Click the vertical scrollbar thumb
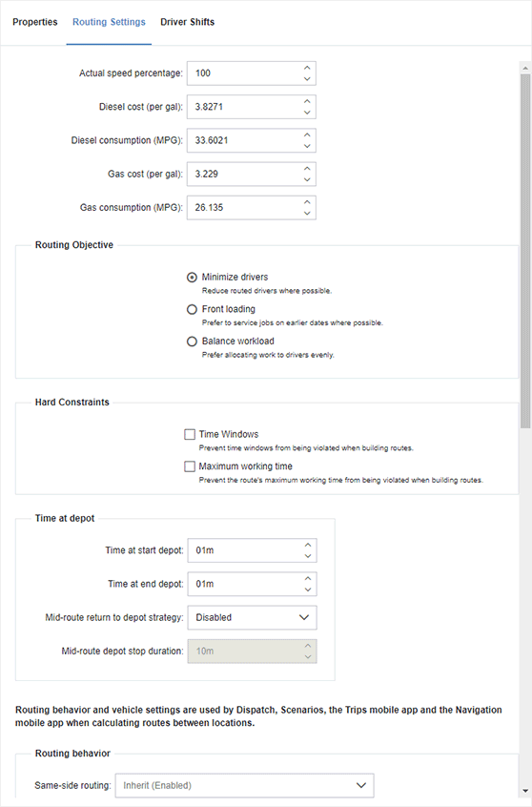Screen dimensions: 532x807 click(525, 251)
